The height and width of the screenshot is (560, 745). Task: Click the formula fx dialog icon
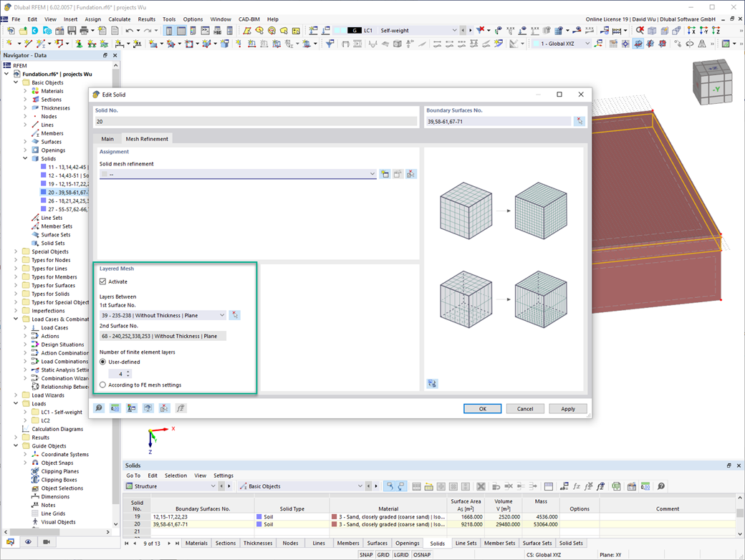click(181, 408)
